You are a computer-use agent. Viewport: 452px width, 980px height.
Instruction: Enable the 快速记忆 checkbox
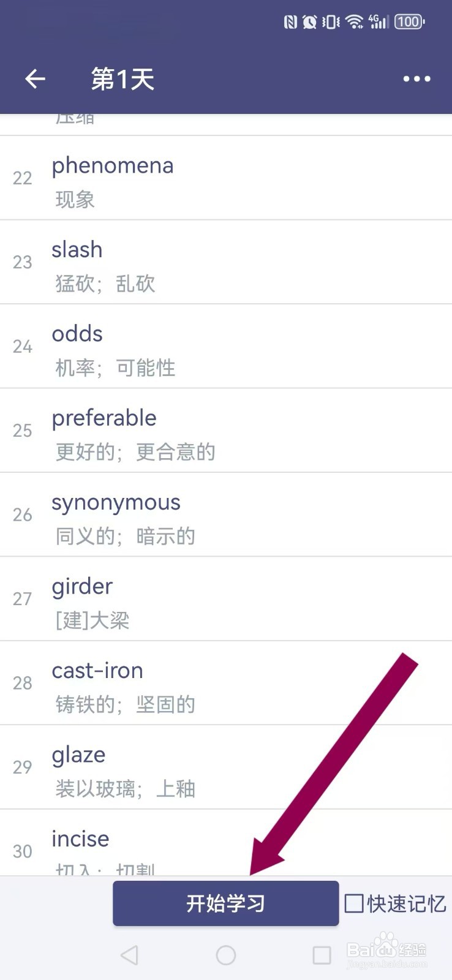(x=354, y=903)
